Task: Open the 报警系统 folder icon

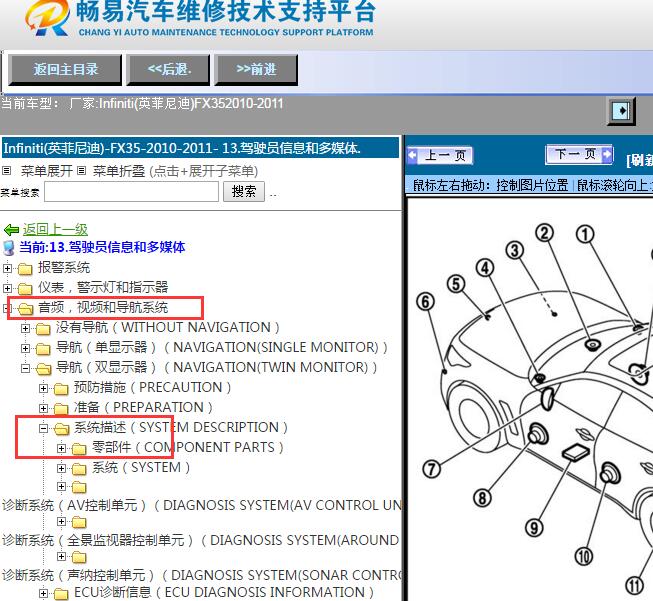Action: [25, 269]
